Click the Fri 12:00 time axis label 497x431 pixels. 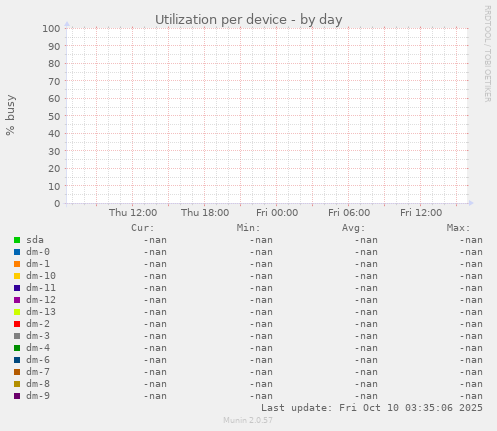[421, 213]
